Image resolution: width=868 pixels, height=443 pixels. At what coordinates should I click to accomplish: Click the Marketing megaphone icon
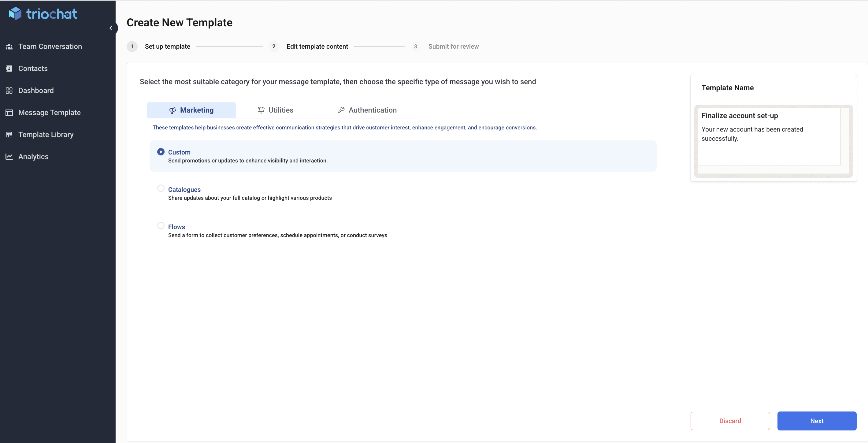click(172, 110)
